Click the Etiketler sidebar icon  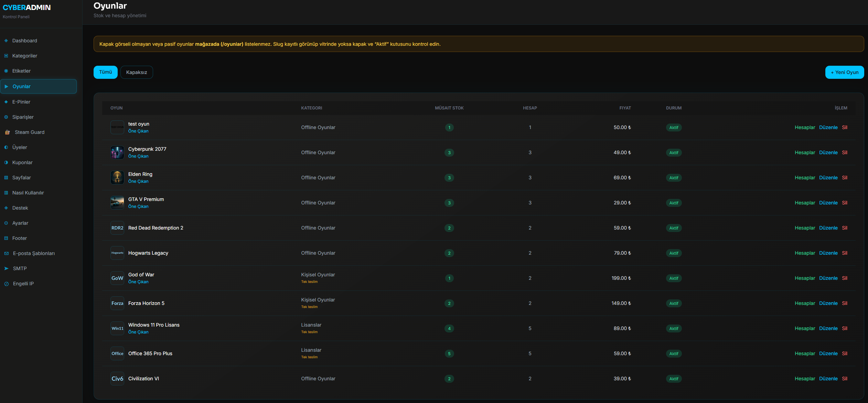click(6, 71)
